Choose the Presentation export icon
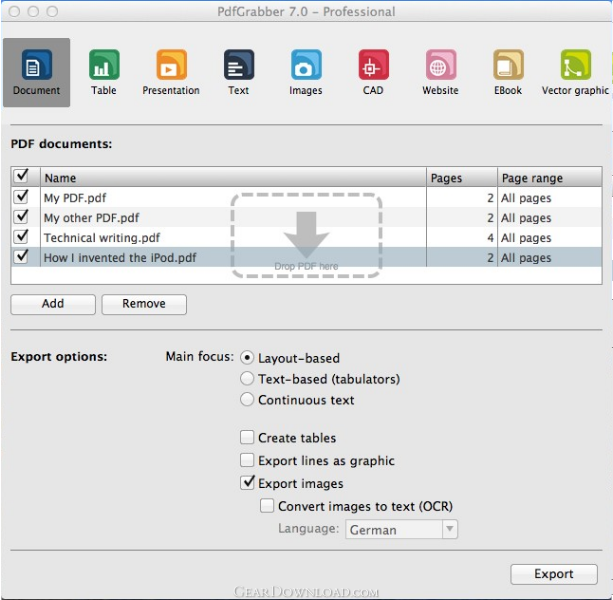 tap(171, 72)
